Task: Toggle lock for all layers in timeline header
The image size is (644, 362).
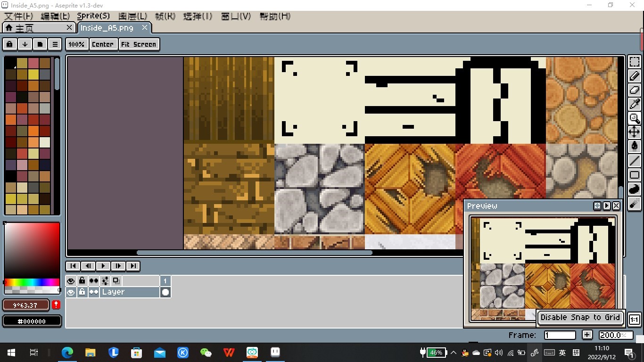Action: click(x=82, y=281)
